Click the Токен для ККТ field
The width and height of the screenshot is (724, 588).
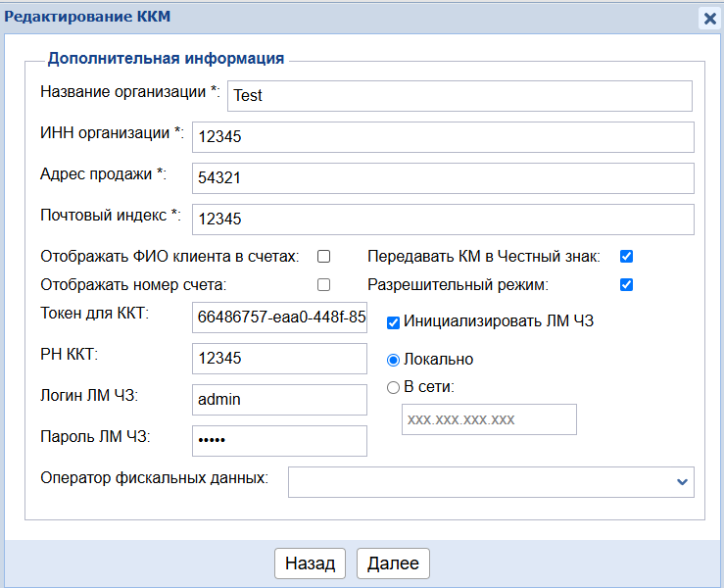(279, 318)
